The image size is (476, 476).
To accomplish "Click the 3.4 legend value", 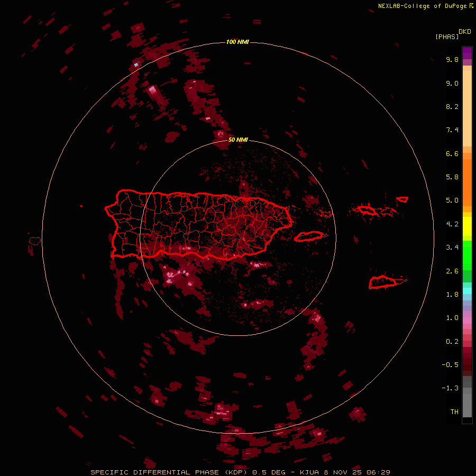I will coord(452,248).
